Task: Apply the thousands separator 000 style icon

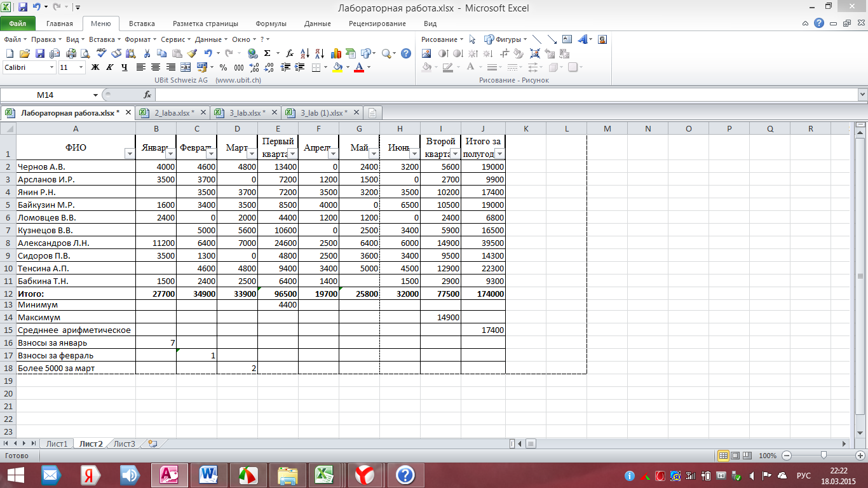Action: point(239,67)
